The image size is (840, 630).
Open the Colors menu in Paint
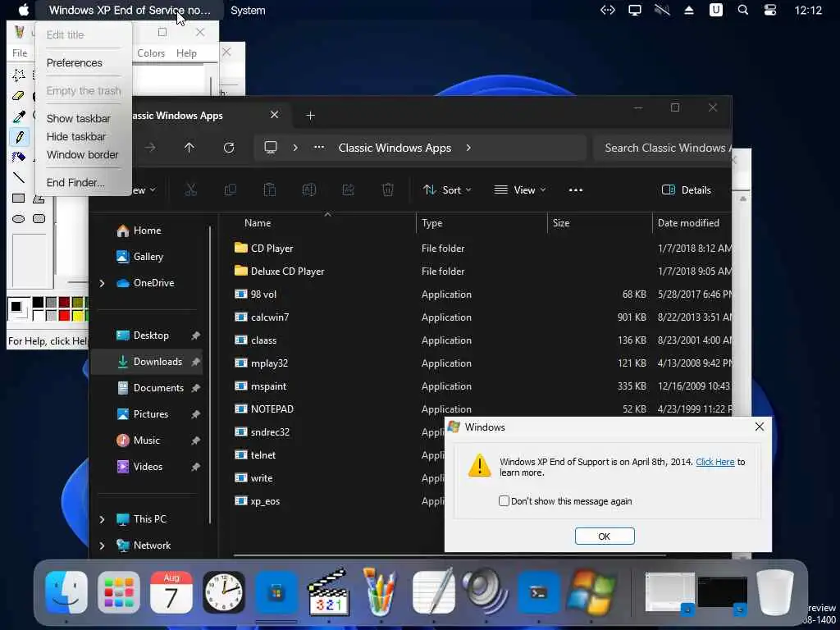click(x=151, y=53)
